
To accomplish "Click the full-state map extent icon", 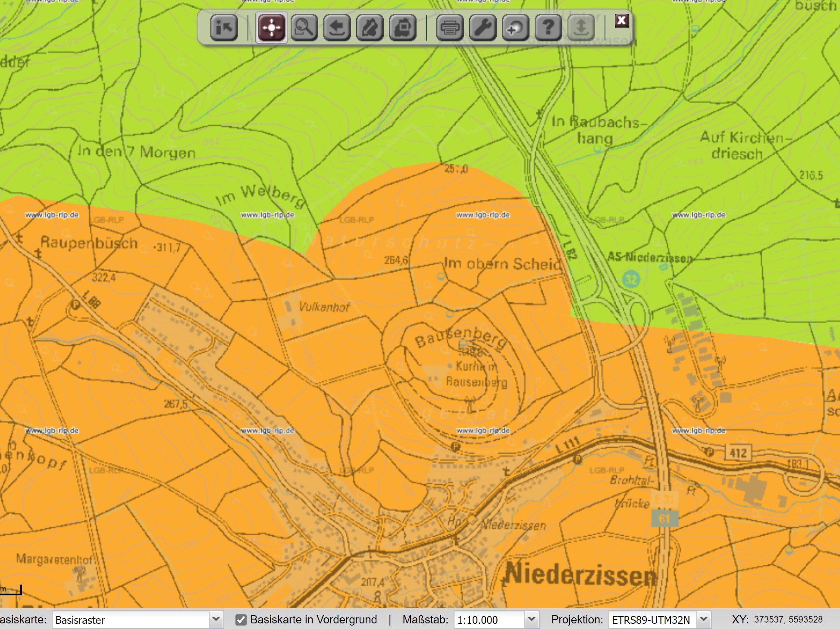I will tap(370, 28).
